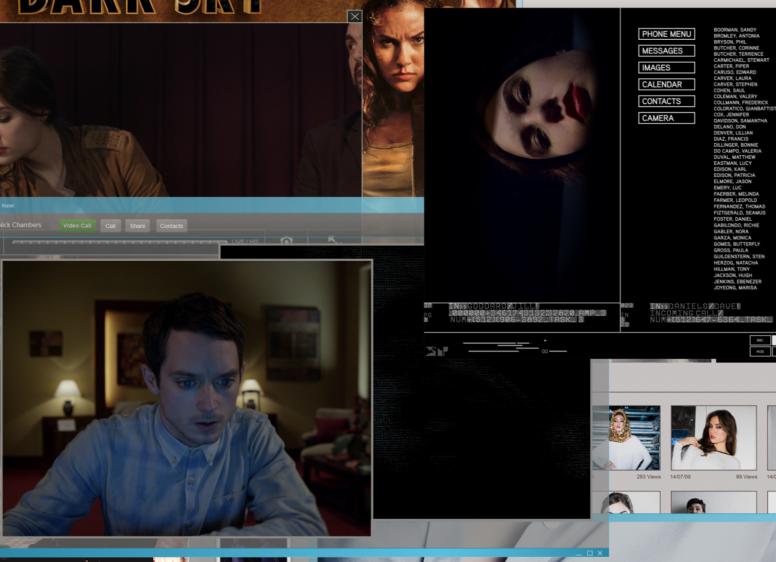Image resolution: width=776 pixels, height=562 pixels.
Task: Select contact 'JENKINS, EBENEZER'
Action: coord(737,281)
